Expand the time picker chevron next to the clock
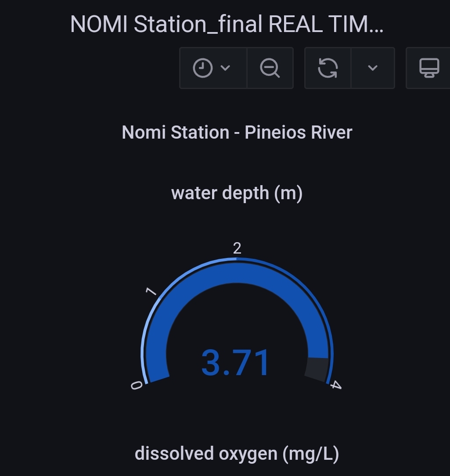The height and width of the screenshot is (476, 450). (x=225, y=68)
